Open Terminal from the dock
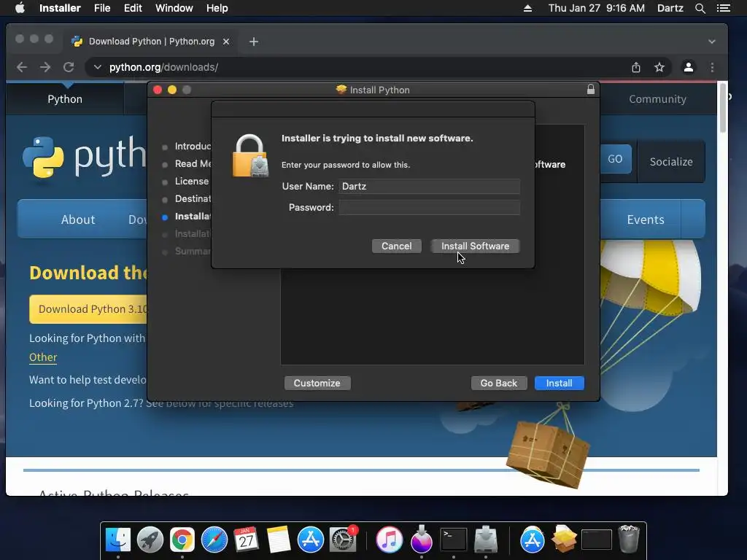This screenshot has height=560, width=747. (x=453, y=540)
